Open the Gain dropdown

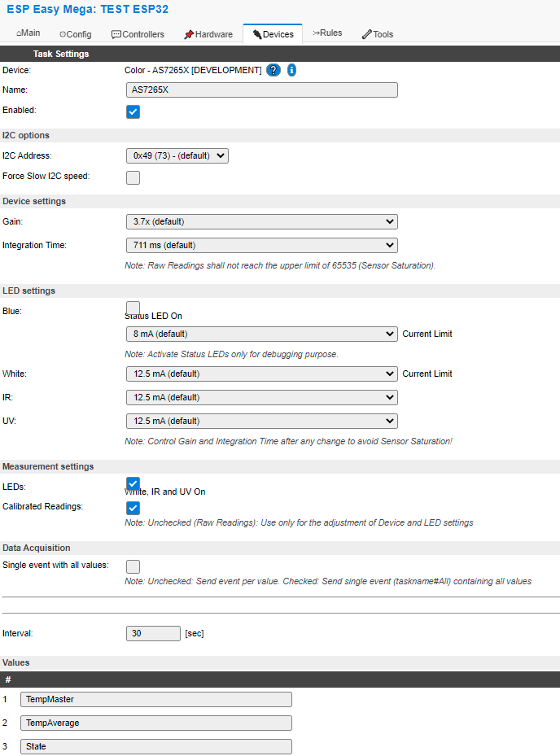[x=260, y=221]
